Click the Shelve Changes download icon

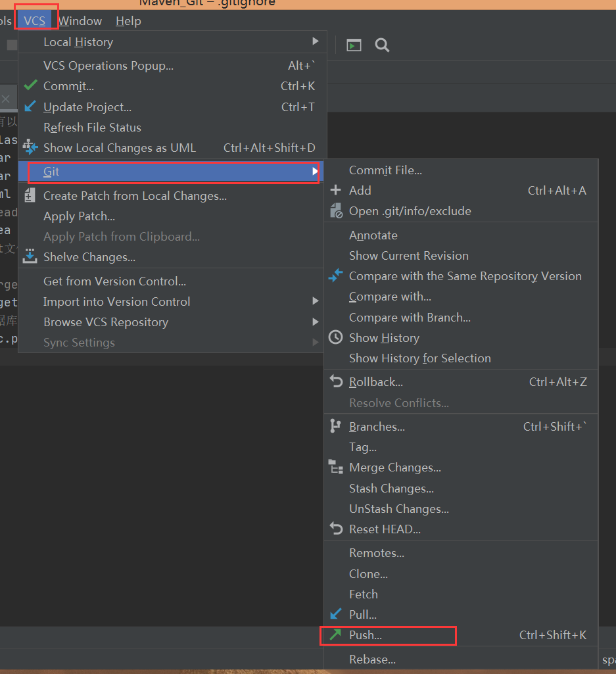click(x=30, y=256)
